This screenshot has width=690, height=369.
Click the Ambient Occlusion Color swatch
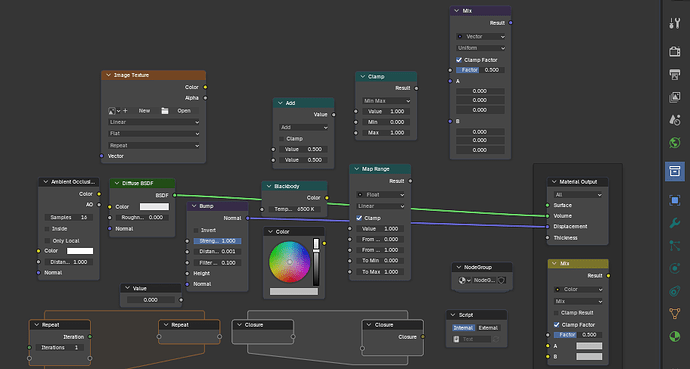click(x=80, y=251)
